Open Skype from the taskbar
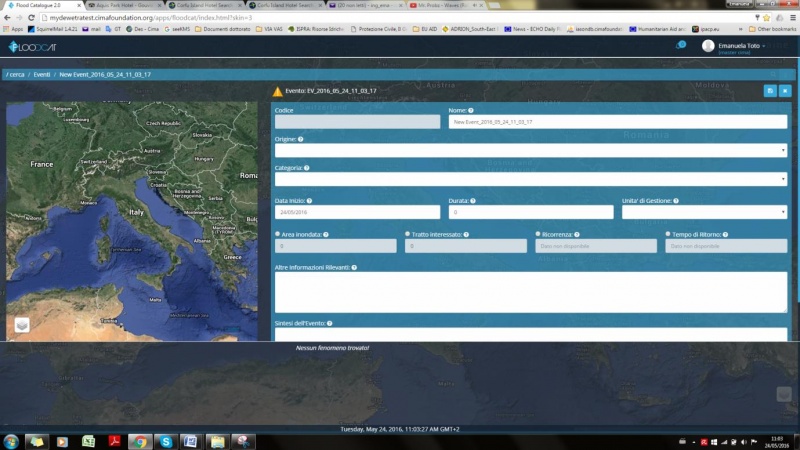The height and width of the screenshot is (450, 800). 165,441
